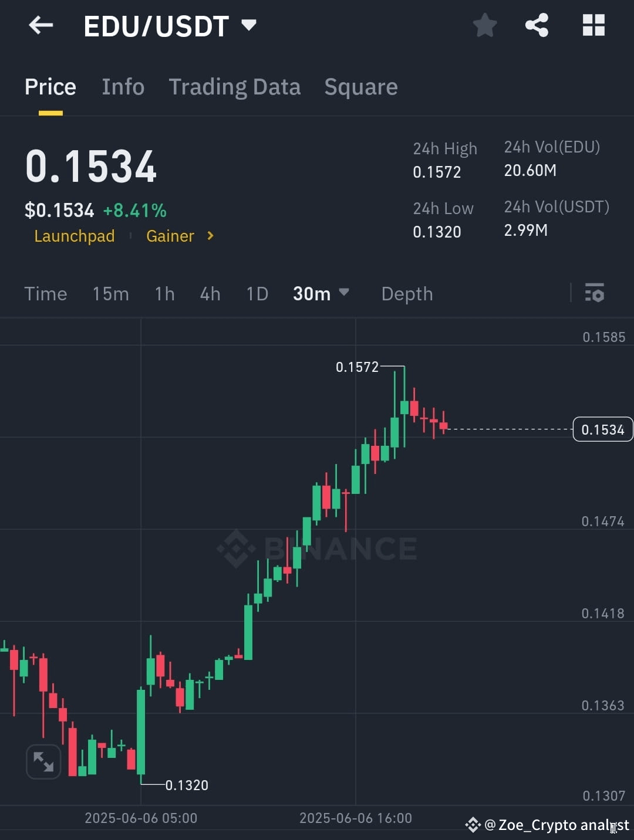Viewport: 634px width, 840px height.
Task: Tap the back arrow to exit chart
Action: coord(40,25)
